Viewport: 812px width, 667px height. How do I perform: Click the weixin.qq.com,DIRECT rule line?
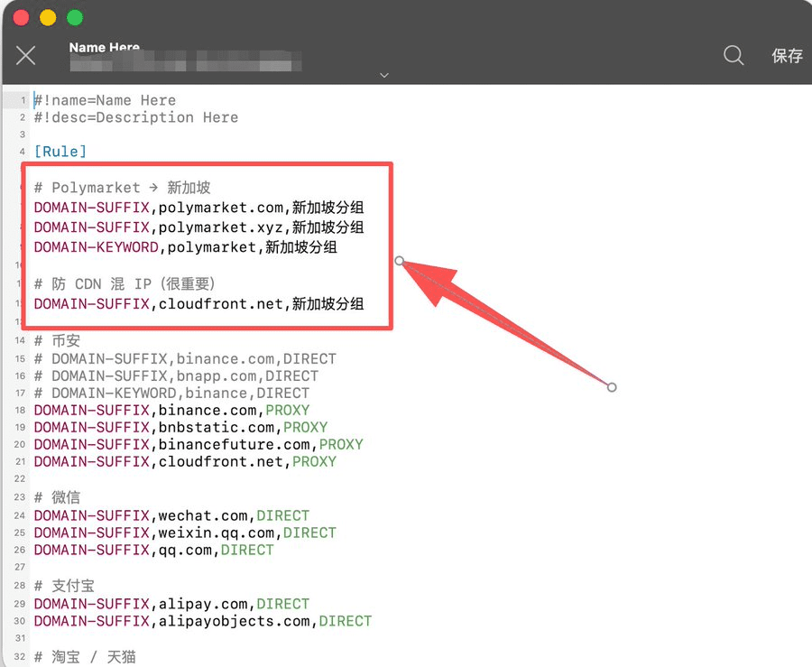click(x=185, y=533)
